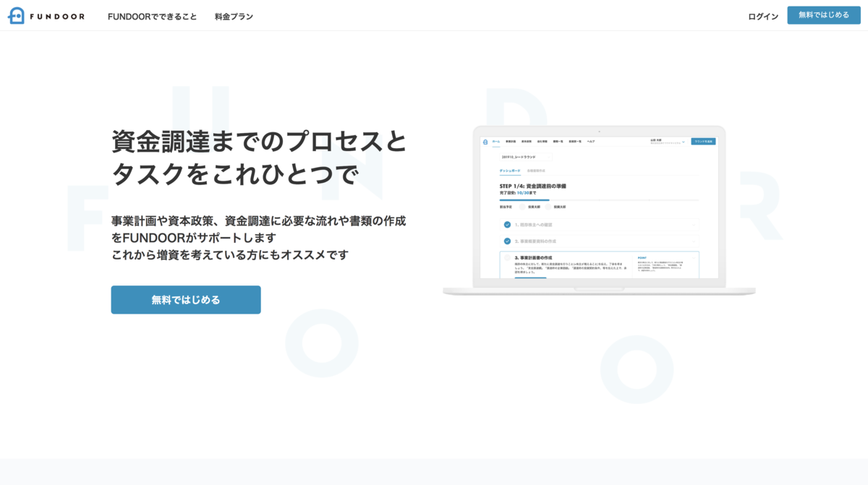Click the ログイン link
The width and height of the screenshot is (868, 485).
tap(763, 16)
